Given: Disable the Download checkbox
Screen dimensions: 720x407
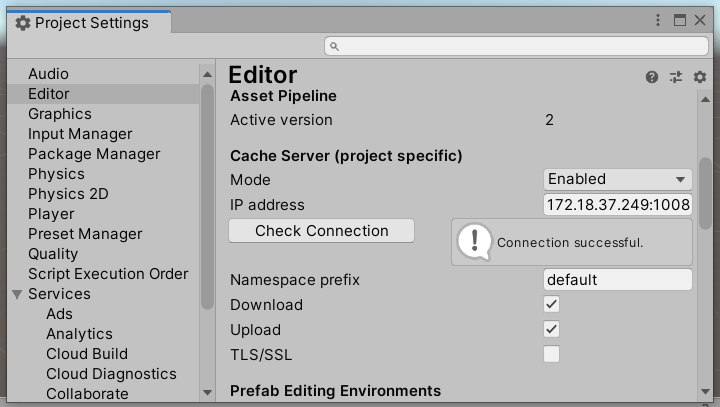Looking at the screenshot, I should tap(551, 304).
